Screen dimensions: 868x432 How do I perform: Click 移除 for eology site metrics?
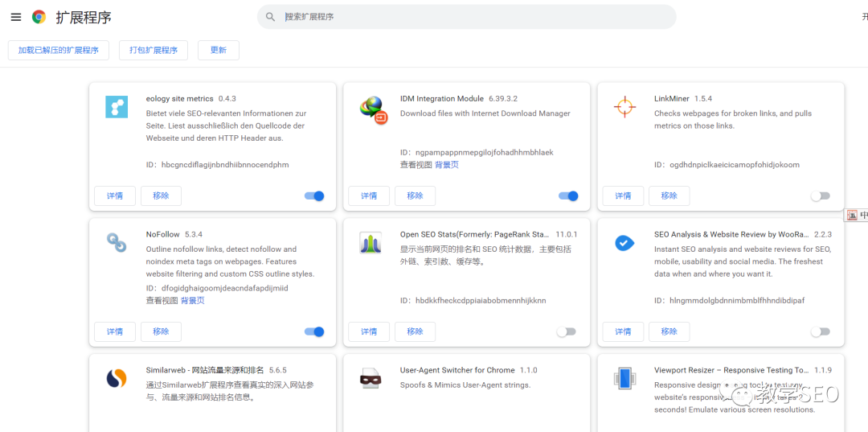click(161, 195)
